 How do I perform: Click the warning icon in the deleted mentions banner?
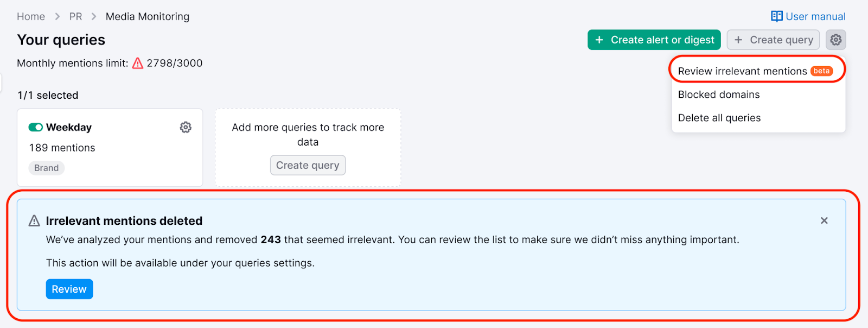34,220
